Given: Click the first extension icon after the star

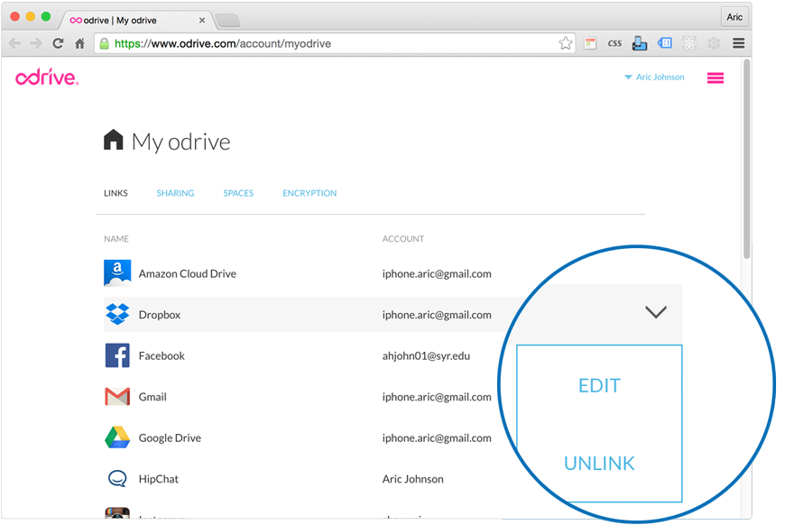Looking at the screenshot, I should tap(590, 43).
